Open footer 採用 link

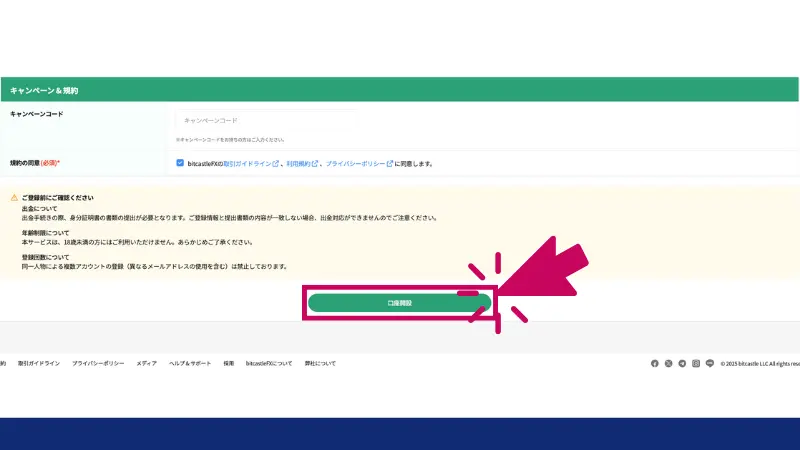tap(229, 363)
